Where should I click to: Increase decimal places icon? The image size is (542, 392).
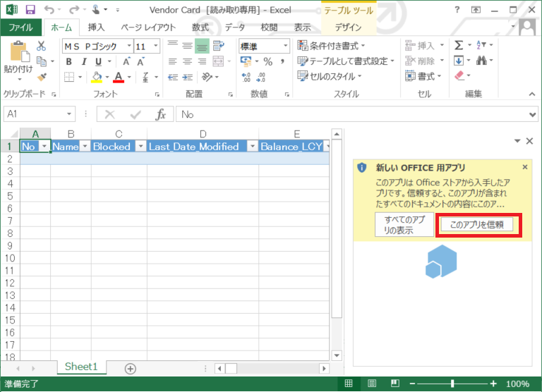[246, 77]
